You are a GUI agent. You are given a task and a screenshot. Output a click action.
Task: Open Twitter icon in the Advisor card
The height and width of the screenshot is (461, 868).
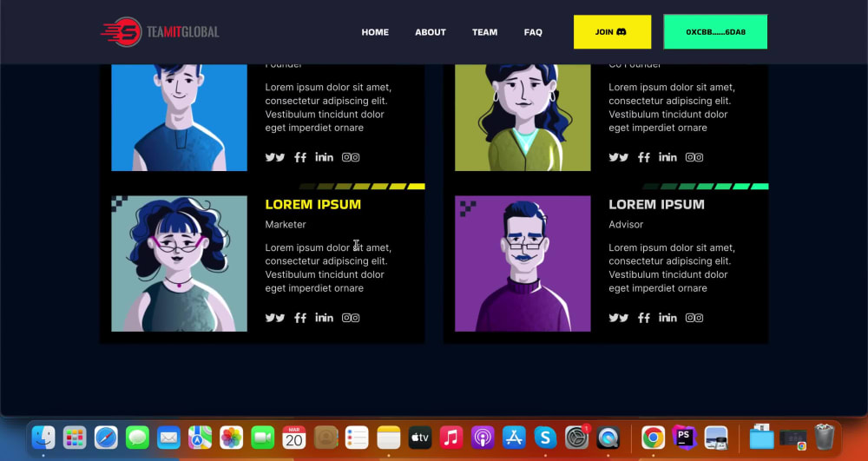(x=618, y=318)
